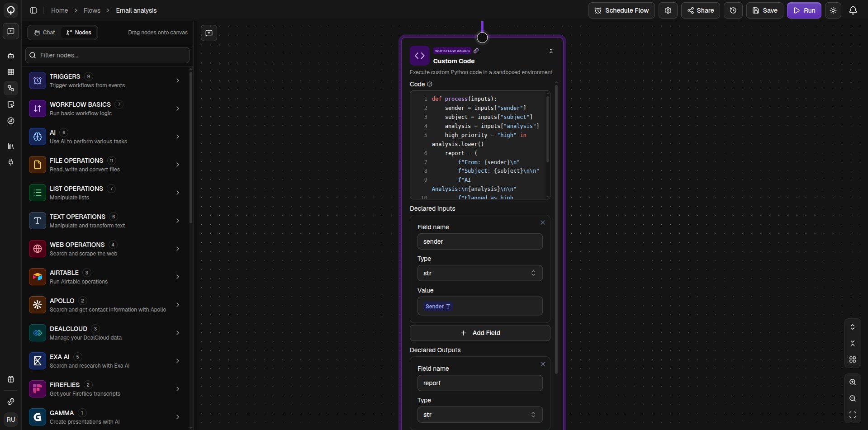Click the Code help info icon
The height and width of the screenshot is (430, 868).
pos(430,84)
